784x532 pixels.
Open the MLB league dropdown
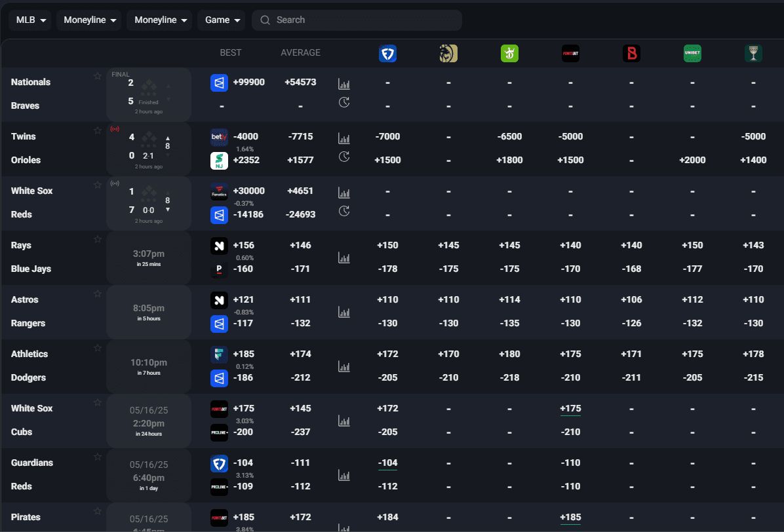point(29,20)
